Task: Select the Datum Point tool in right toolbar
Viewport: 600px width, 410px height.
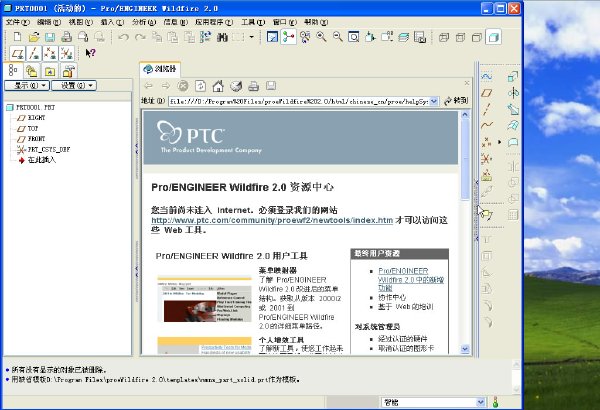Action: tap(486, 142)
